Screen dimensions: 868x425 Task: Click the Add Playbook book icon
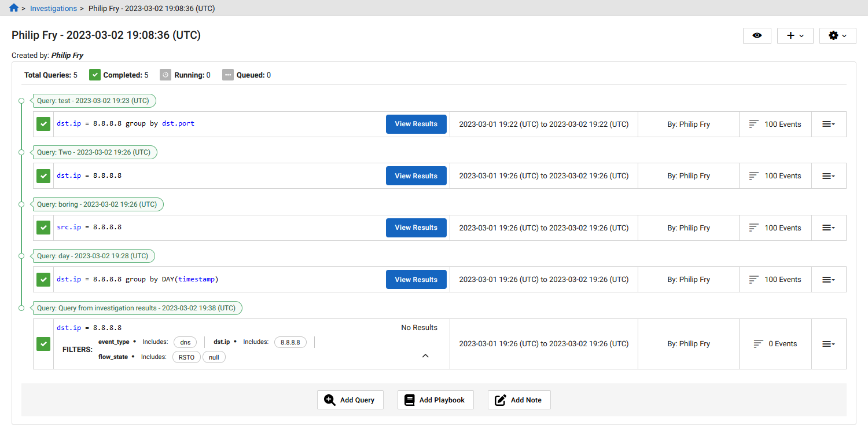[410, 400]
